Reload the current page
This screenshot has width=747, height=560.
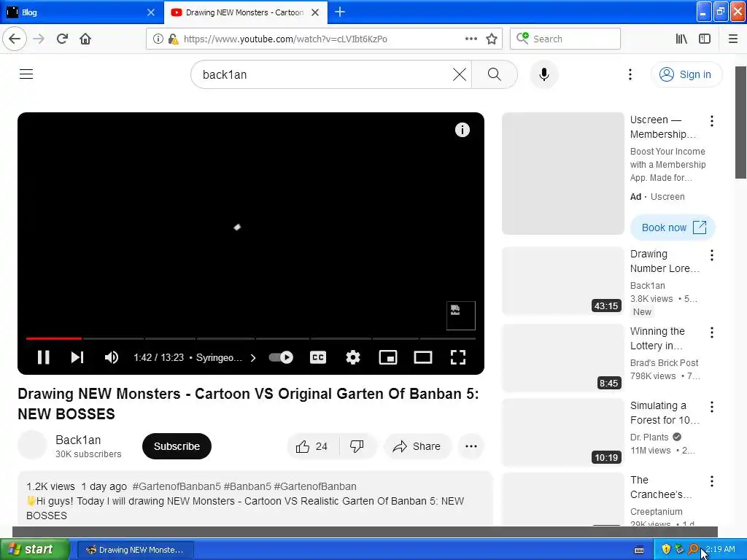(62, 39)
